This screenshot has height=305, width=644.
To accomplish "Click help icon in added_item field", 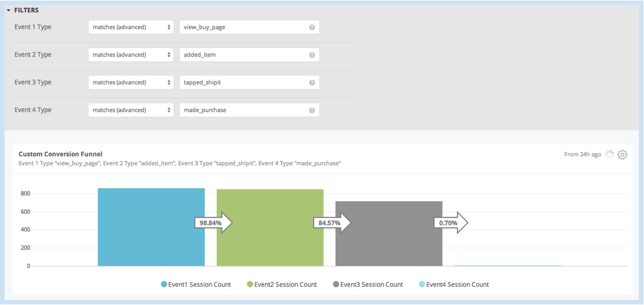I will (x=312, y=55).
